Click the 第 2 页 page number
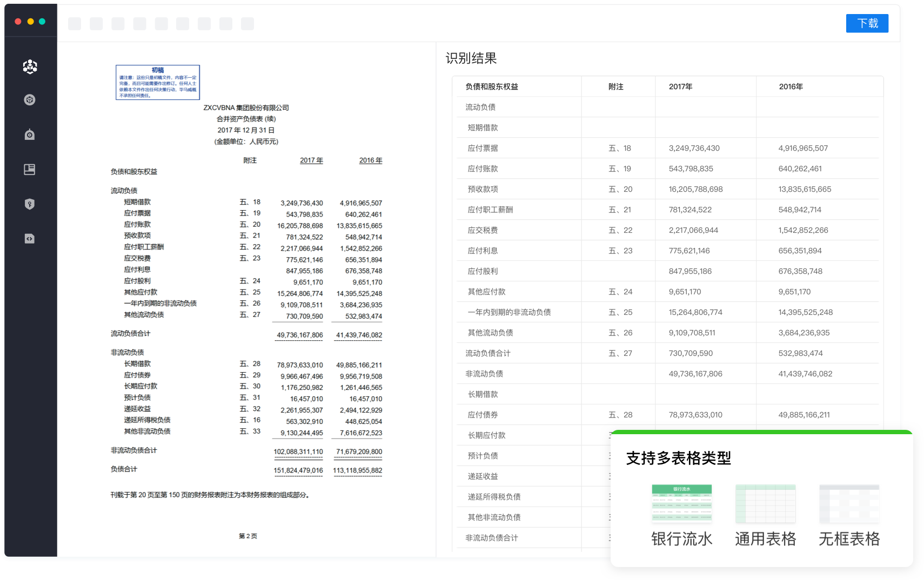Image resolution: width=924 pixels, height=580 pixels. click(248, 536)
